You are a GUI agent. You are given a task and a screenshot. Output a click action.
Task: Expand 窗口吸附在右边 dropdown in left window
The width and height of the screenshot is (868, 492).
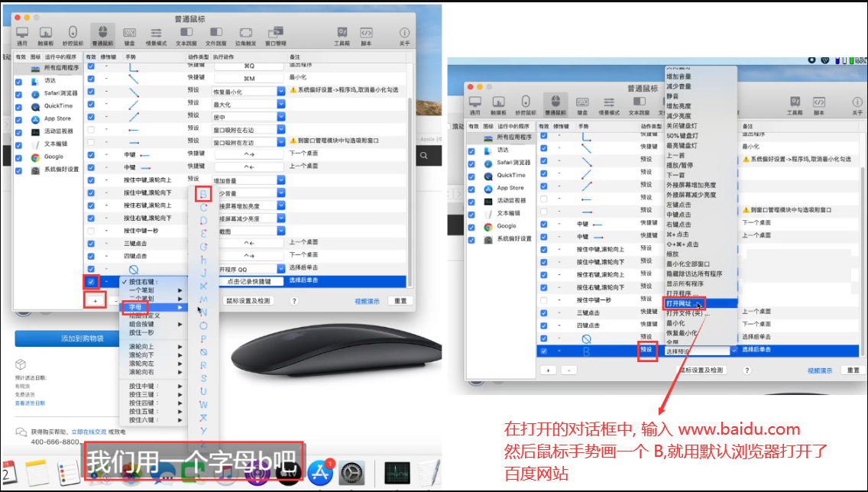click(281, 130)
